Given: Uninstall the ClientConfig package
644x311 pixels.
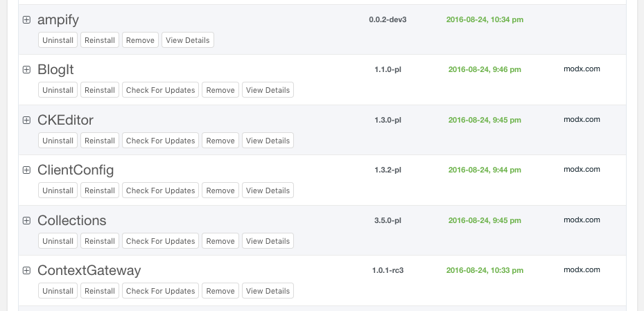Looking at the screenshot, I should pyautogui.click(x=58, y=190).
